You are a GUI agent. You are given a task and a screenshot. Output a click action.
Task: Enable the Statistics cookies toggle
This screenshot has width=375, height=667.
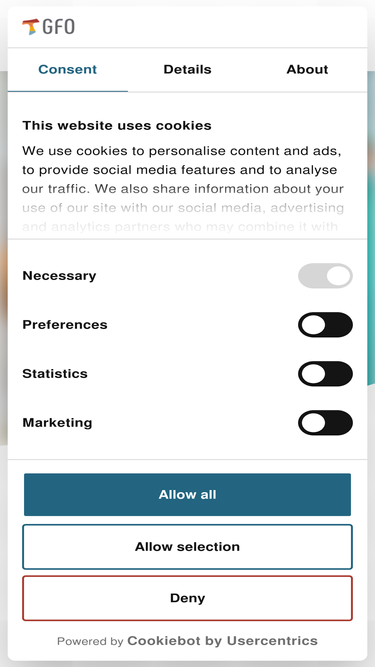point(325,373)
